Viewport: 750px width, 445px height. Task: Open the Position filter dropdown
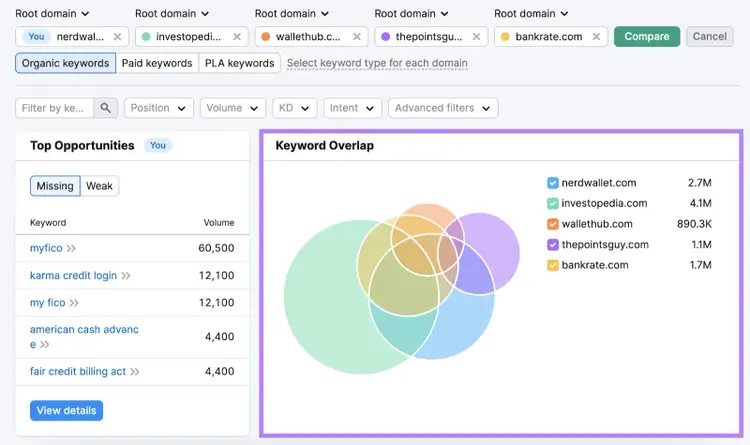point(159,108)
